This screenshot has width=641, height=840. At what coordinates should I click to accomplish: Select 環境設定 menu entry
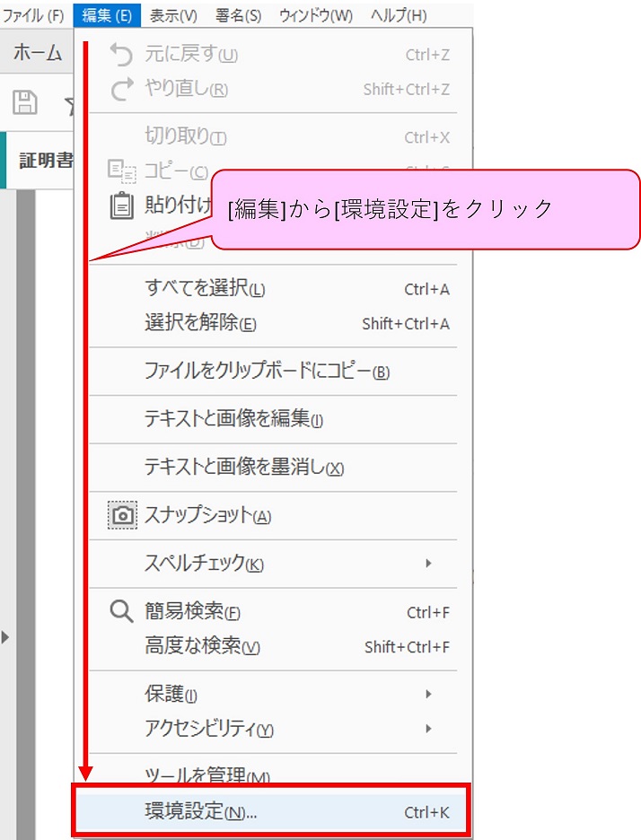pyautogui.click(x=201, y=812)
